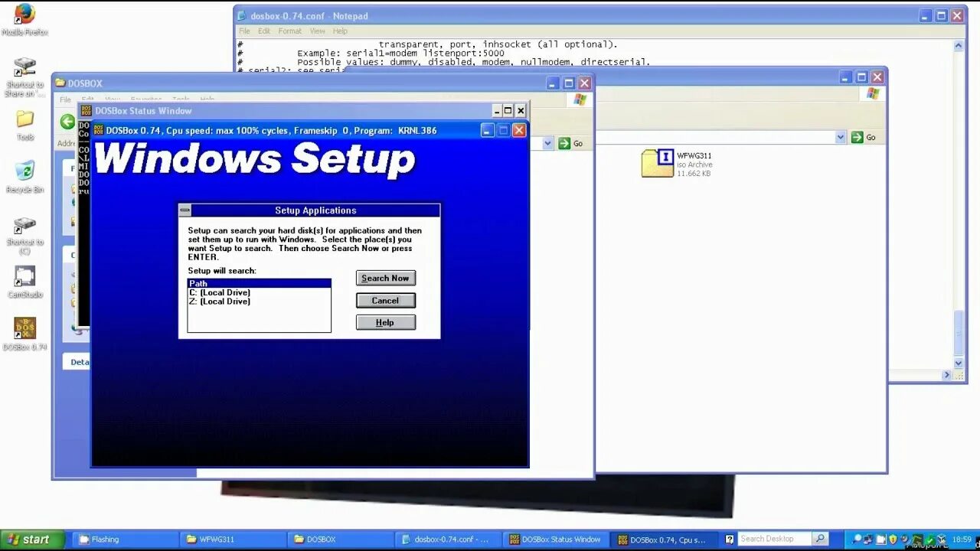Viewport: 980px width, 551px height.
Task: Open File menu in DOSBOX folder window
Action: coord(65,99)
